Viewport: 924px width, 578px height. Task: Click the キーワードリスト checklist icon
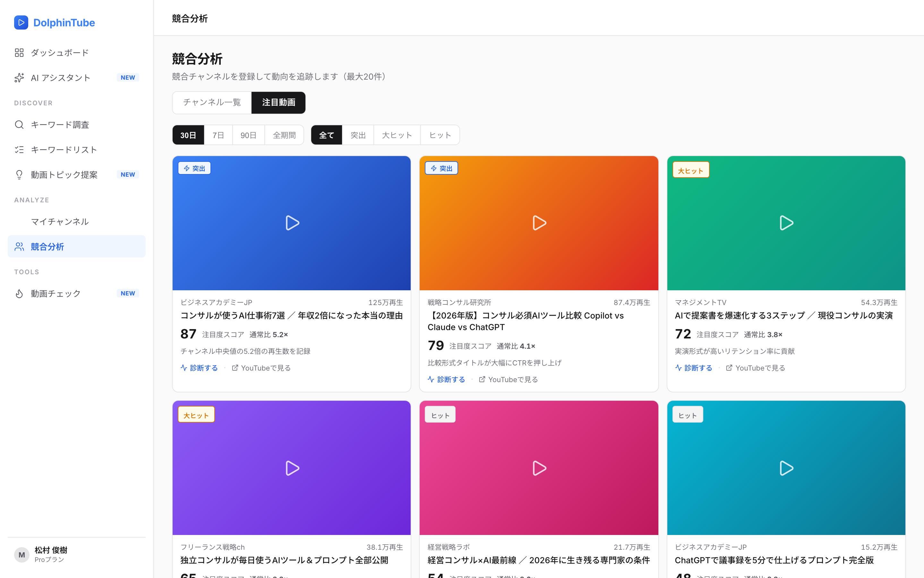coord(19,149)
